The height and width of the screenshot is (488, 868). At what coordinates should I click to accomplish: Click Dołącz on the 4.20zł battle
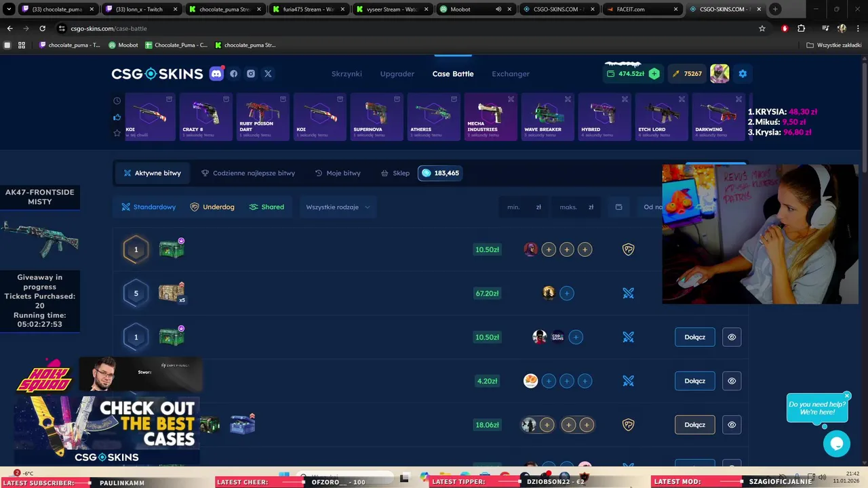pyautogui.click(x=695, y=381)
